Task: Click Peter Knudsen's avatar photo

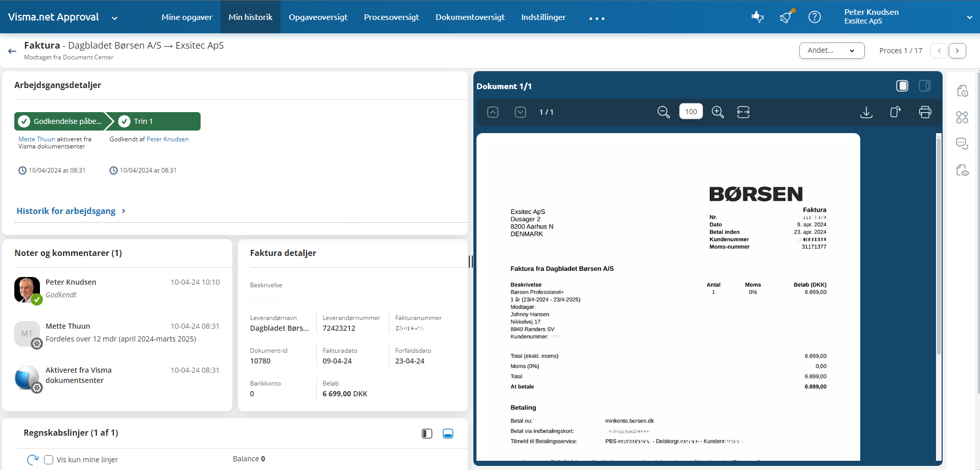Action: [27, 290]
